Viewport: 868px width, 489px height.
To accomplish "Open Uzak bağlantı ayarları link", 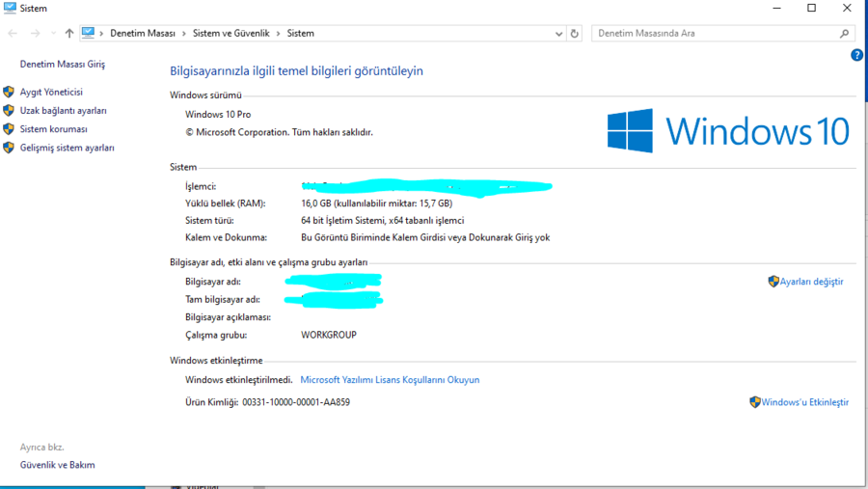I will pyautogui.click(x=63, y=111).
